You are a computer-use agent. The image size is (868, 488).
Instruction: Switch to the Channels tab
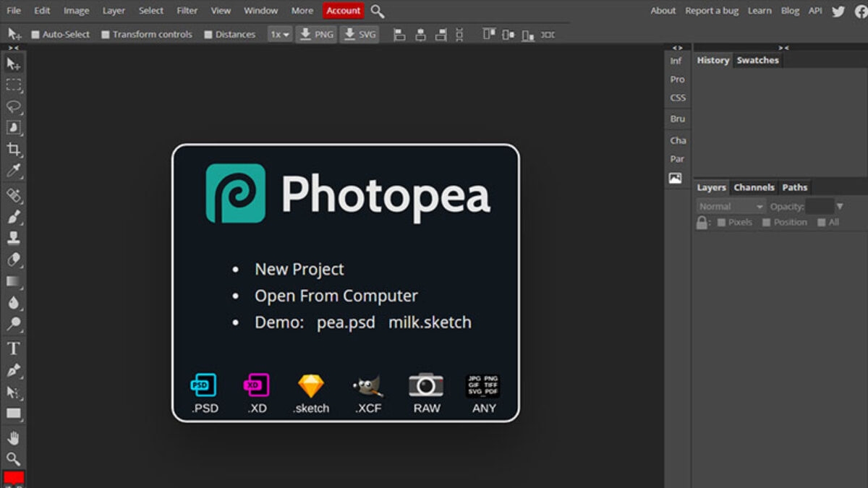(754, 187)
